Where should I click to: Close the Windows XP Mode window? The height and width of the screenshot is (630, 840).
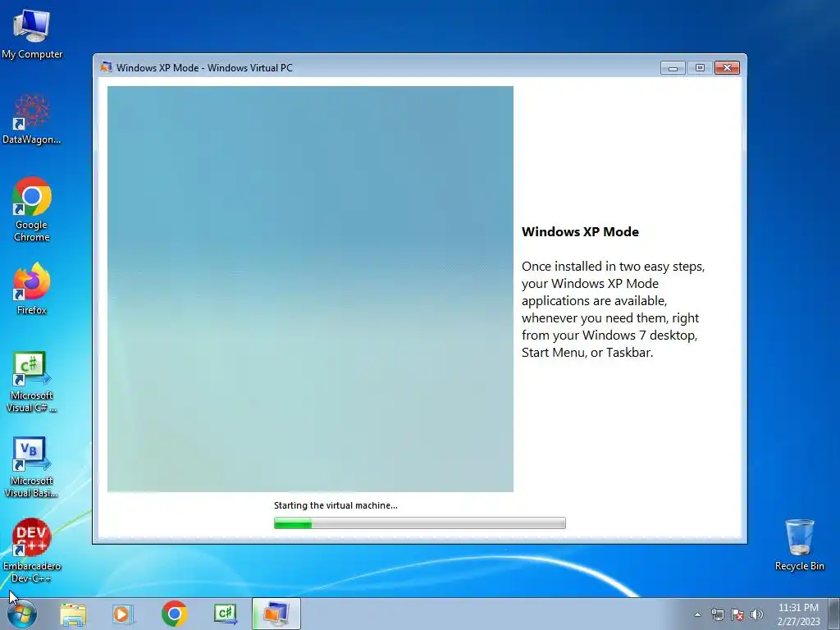tap(727, 67)
